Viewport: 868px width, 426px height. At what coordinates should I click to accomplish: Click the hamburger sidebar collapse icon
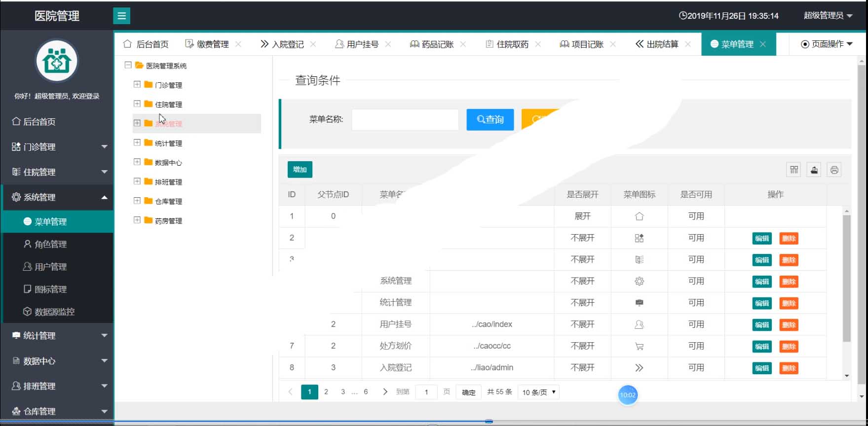click(x=121, y=16)
